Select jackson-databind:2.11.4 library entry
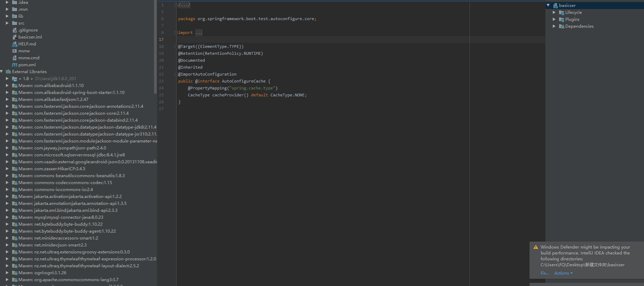Image resolution: width=644 pixels, height=286 pixels. (x=78, y=120)
